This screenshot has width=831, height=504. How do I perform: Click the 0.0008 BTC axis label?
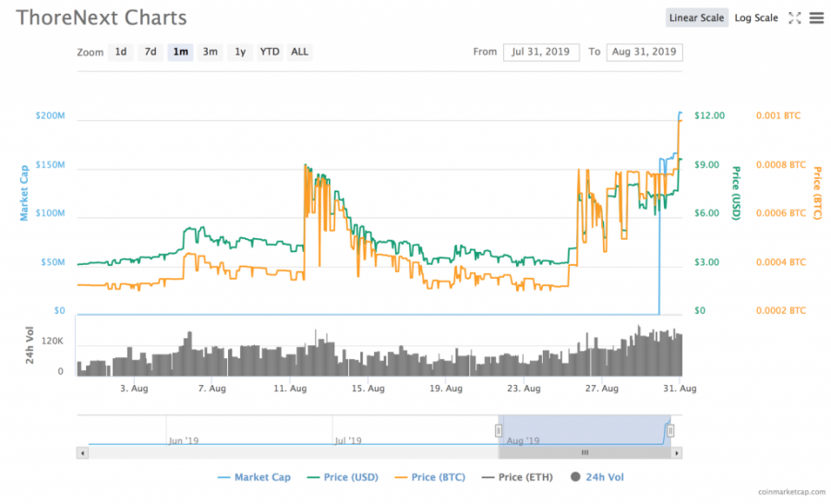780,165
